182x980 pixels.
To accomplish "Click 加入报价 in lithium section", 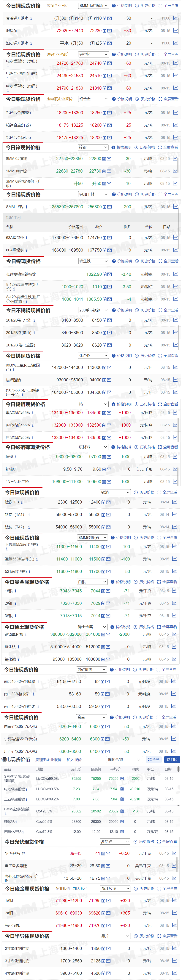I will point(74,760).
